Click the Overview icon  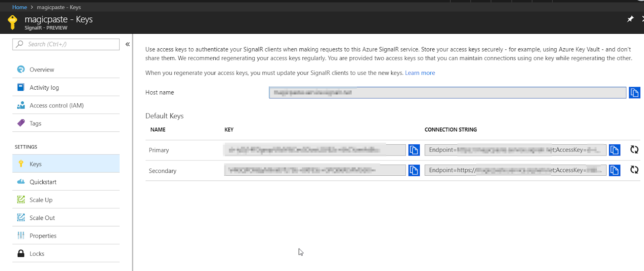click(x=21, y=69)
